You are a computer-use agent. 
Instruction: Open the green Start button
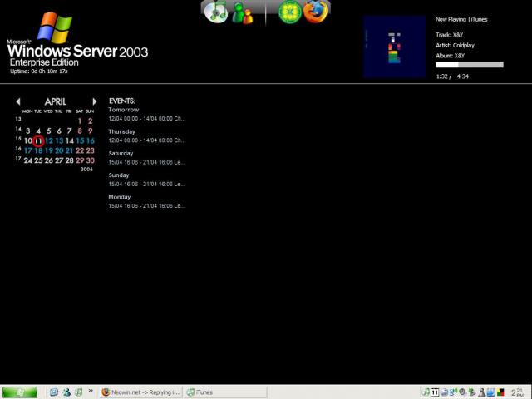[x=20, y=392]
